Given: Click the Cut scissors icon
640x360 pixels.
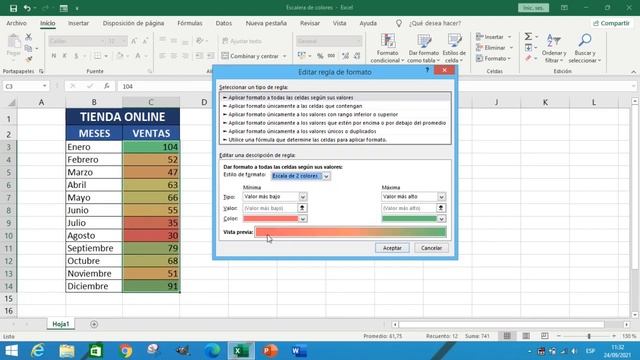Looking at the screenshot, I should click(x=28, y=37).
